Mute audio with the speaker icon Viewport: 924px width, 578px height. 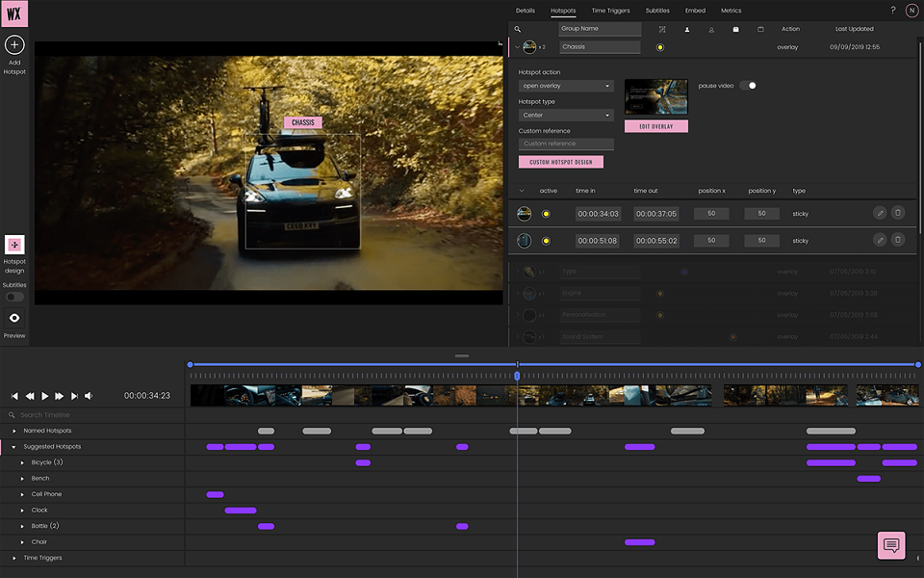click(89, 396)
